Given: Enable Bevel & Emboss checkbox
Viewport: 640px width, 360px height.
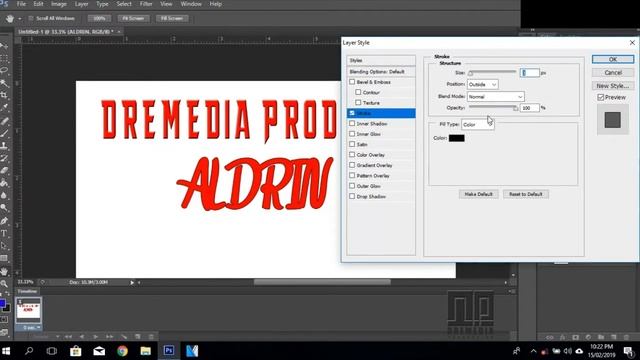Looking at the screenshot, I should pyautogui.click(x=352, y=82).
